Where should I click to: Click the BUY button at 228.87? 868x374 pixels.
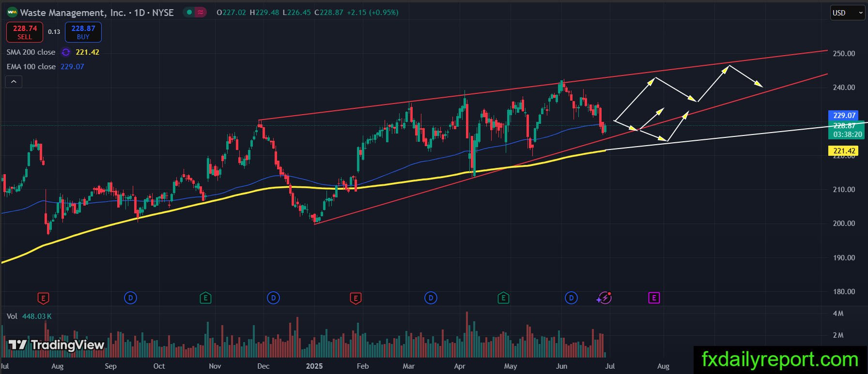coord(83,32)
